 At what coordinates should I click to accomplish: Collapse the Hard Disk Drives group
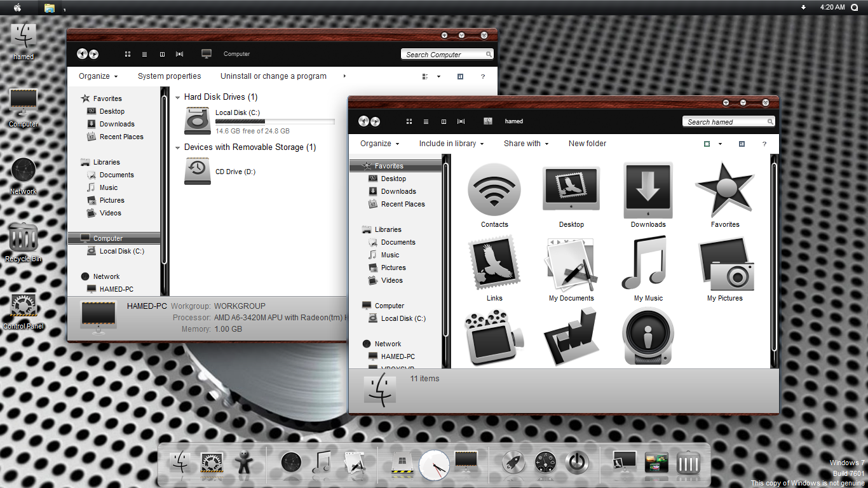[178, 97]
